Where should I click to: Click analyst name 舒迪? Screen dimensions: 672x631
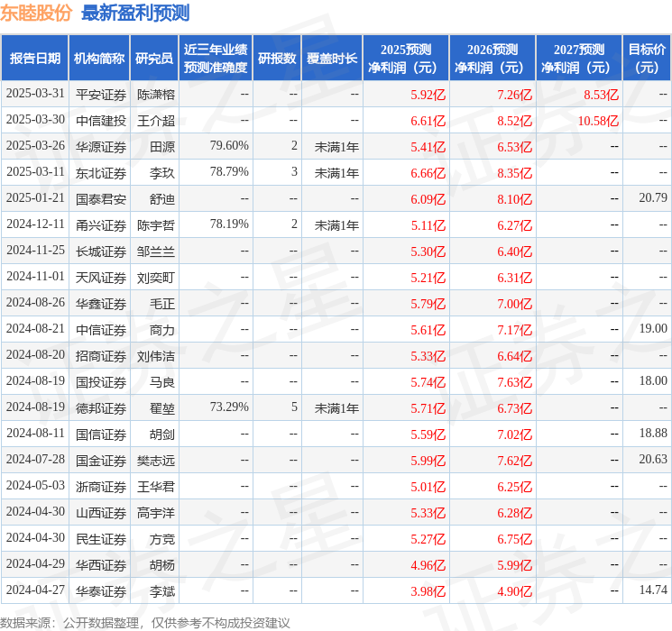click(162, 199)
